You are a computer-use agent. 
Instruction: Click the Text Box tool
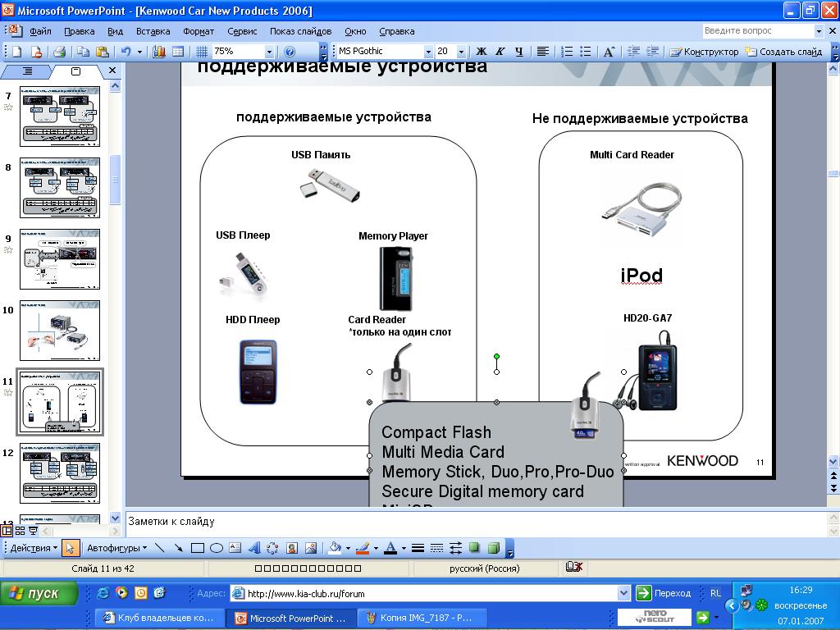pyautogui.click(x=235, y=548)
